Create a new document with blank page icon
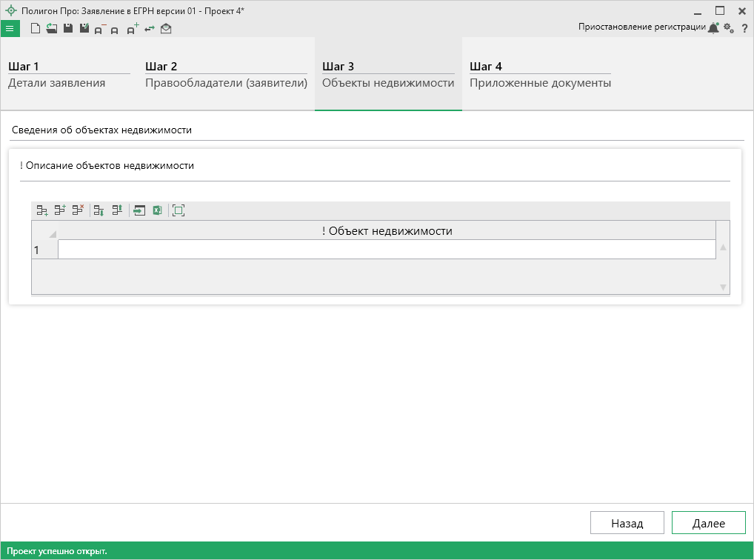754x560 pixels. [x=35, y=28]
